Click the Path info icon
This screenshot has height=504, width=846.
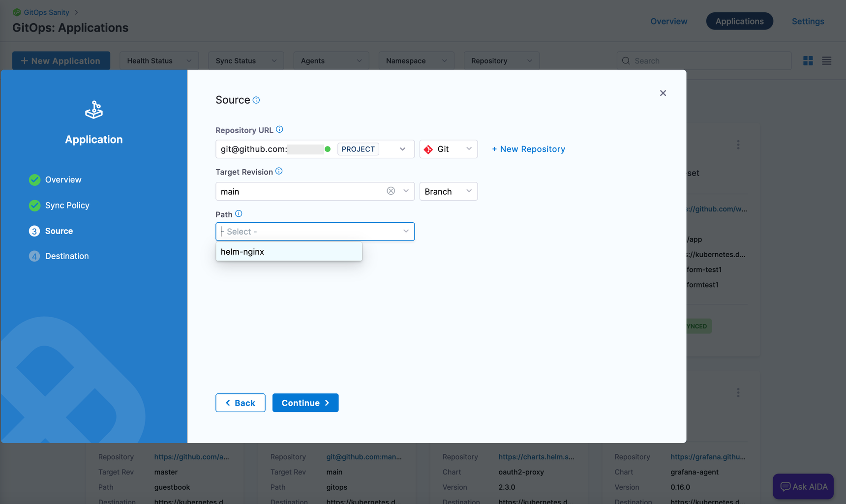click(239, 214)
